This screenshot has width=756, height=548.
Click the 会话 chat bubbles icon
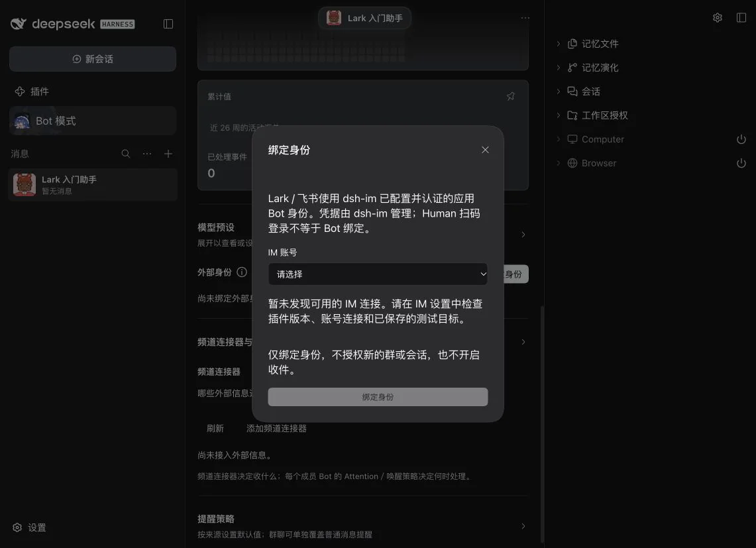click(x=572, y=91)
